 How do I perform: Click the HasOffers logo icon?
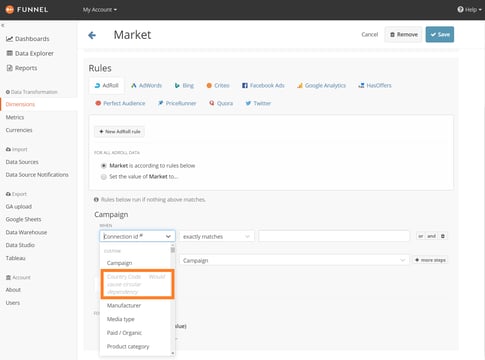click(361, 86)
